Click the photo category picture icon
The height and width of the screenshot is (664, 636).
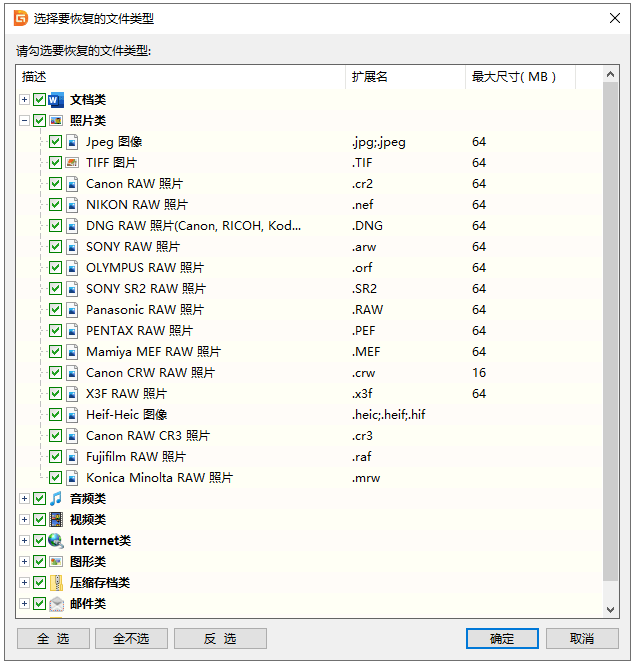click(56, 121)
